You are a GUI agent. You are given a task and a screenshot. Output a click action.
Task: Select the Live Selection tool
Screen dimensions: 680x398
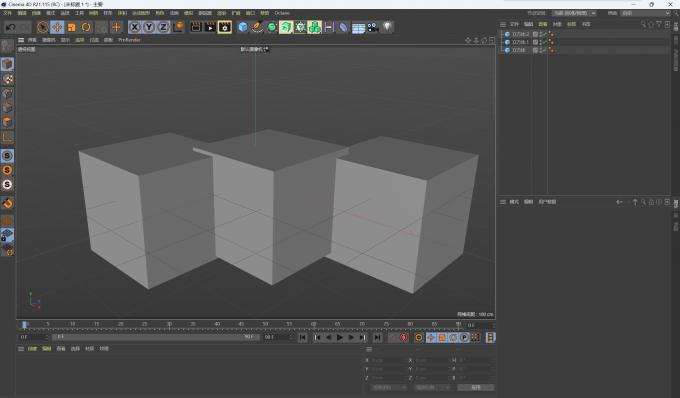[x=42, y=27]
